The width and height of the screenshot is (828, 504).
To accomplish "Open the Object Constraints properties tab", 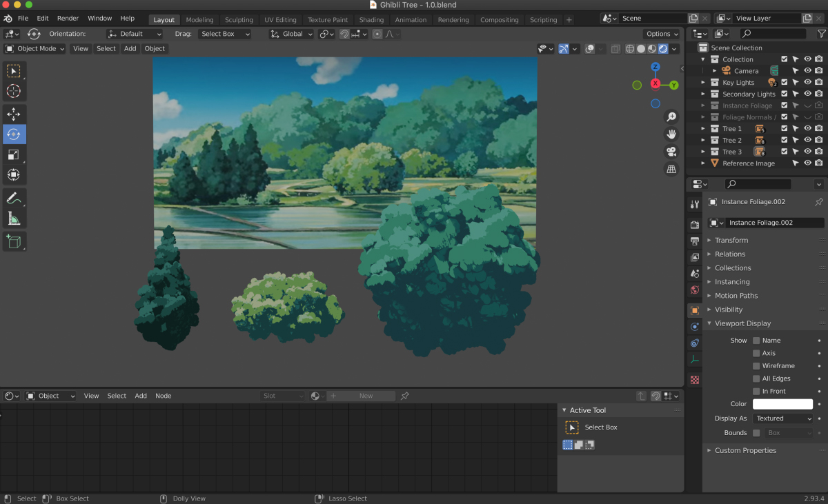I will pyautogui.click(x=695, y=343).
